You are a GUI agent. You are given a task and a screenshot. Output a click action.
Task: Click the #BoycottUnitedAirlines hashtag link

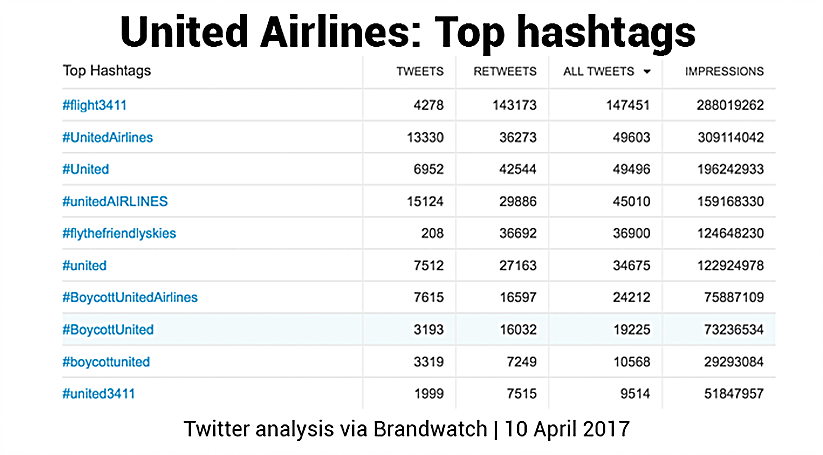pyautogui.click(x=130, y=297)
